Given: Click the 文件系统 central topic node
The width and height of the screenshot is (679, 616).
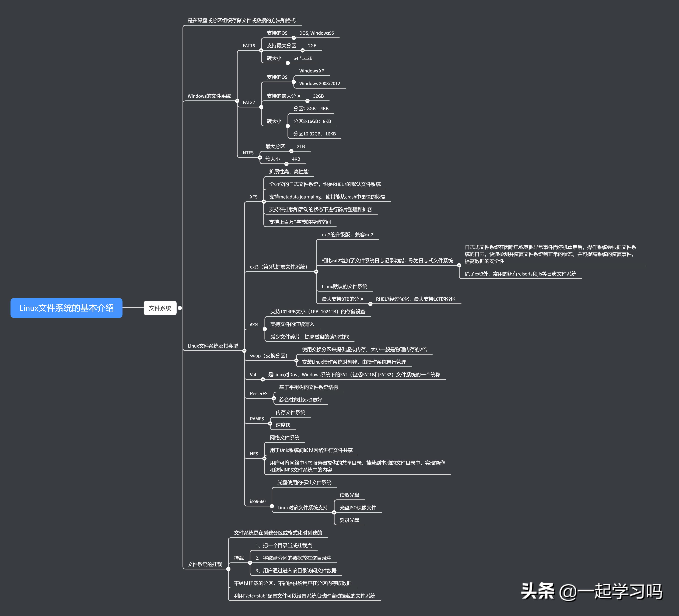Looking at the screenshot, I should [160, 307].
